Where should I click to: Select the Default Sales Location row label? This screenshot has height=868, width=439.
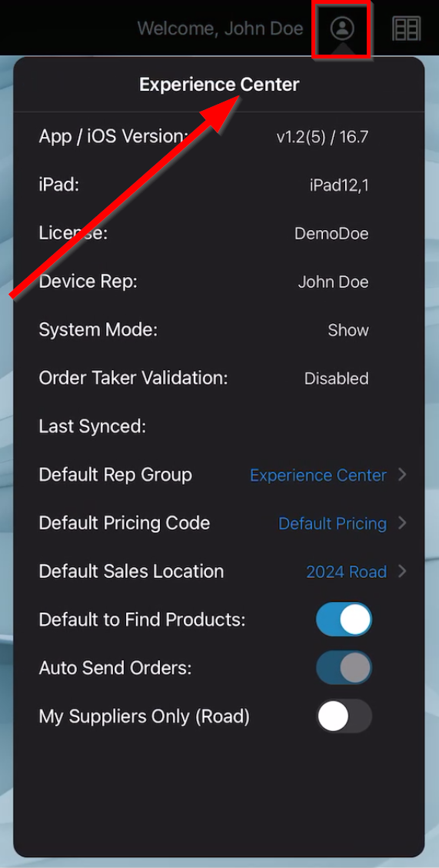tap(131, 571)
